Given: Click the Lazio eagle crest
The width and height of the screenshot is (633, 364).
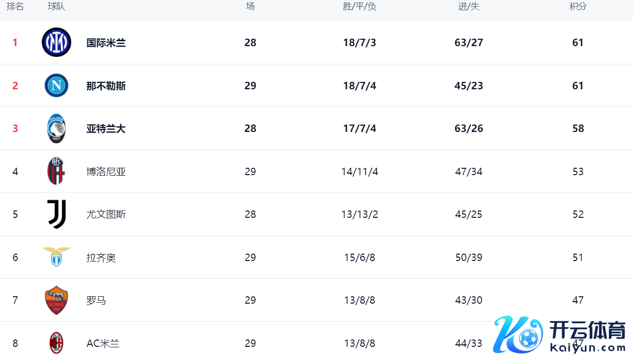Looking at the screenshot, I should coord(56,257).
